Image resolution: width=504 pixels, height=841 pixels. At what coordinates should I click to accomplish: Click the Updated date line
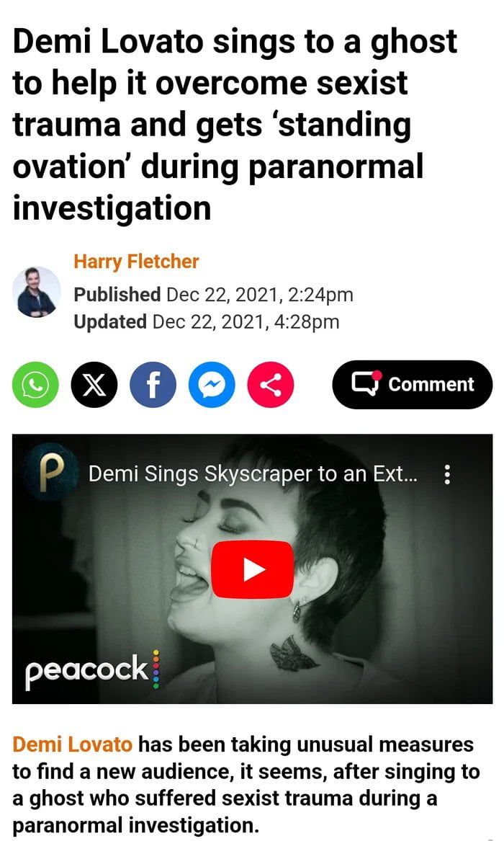[206, 322]
